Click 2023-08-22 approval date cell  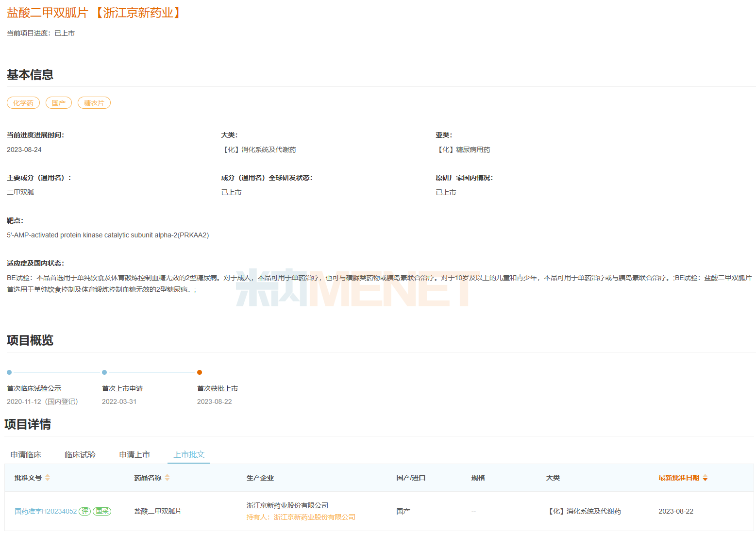pyautogui.click(x=676, y=511)
